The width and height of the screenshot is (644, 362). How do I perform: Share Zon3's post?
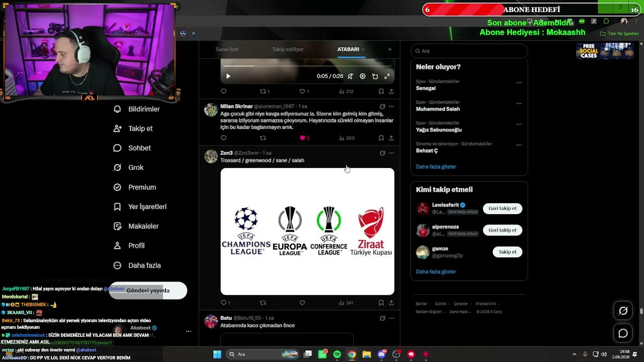391,303
